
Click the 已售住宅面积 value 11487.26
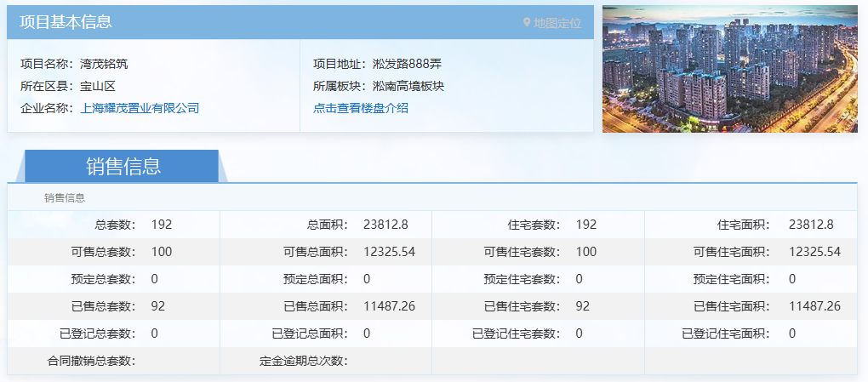(815, 306)
